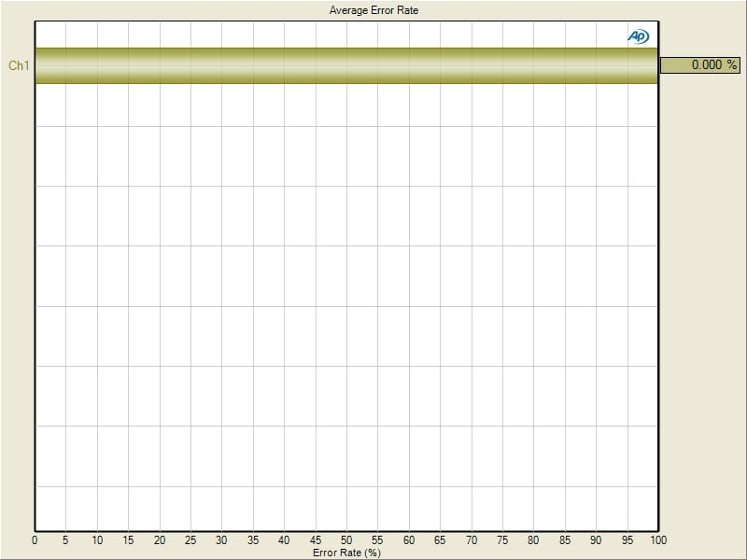Viewport: 747px width, 560px height.
Task: Click the empty white grid area below the bar
Action: [x=346, y=308]
